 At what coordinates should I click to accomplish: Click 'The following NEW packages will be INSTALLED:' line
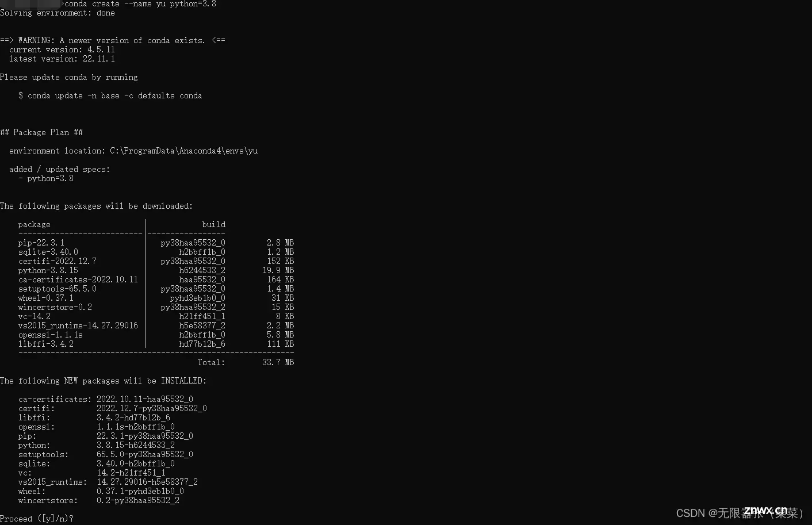point(104,381)
